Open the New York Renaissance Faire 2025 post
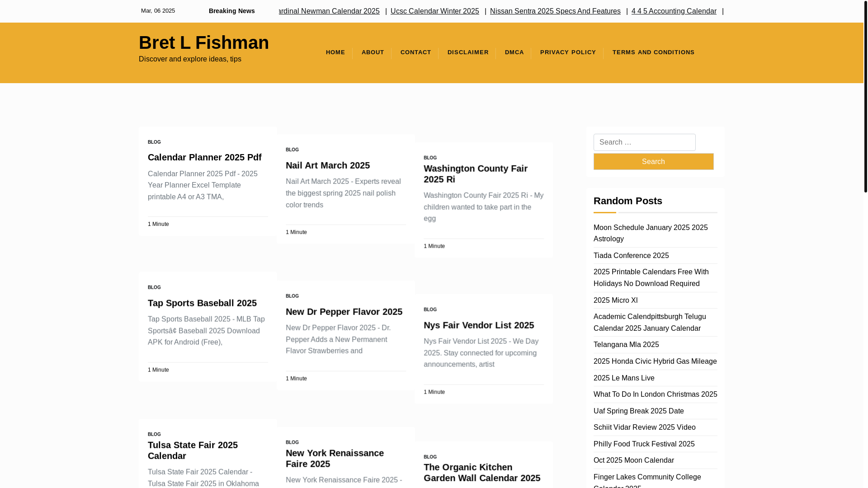 pyautogui.click(x=335, y=459)
